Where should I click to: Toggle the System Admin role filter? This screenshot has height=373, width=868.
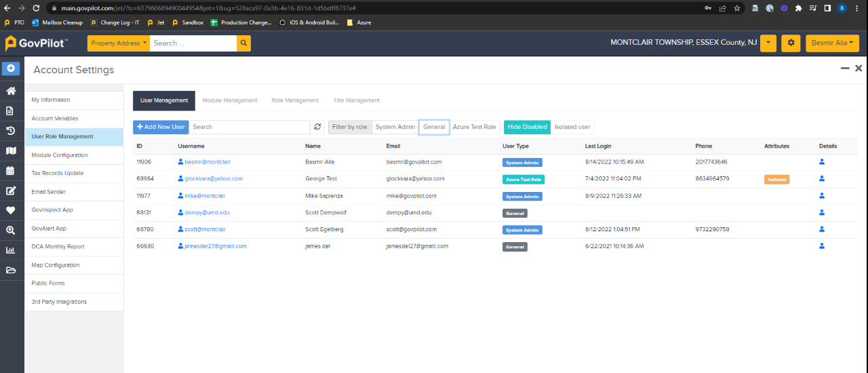click(395, 127)
